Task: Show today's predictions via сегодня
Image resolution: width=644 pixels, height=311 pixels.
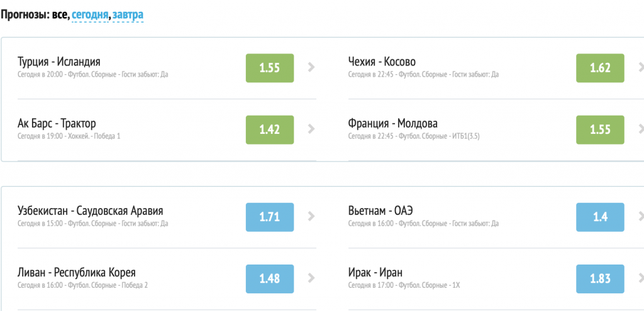Action: (91, 14)
